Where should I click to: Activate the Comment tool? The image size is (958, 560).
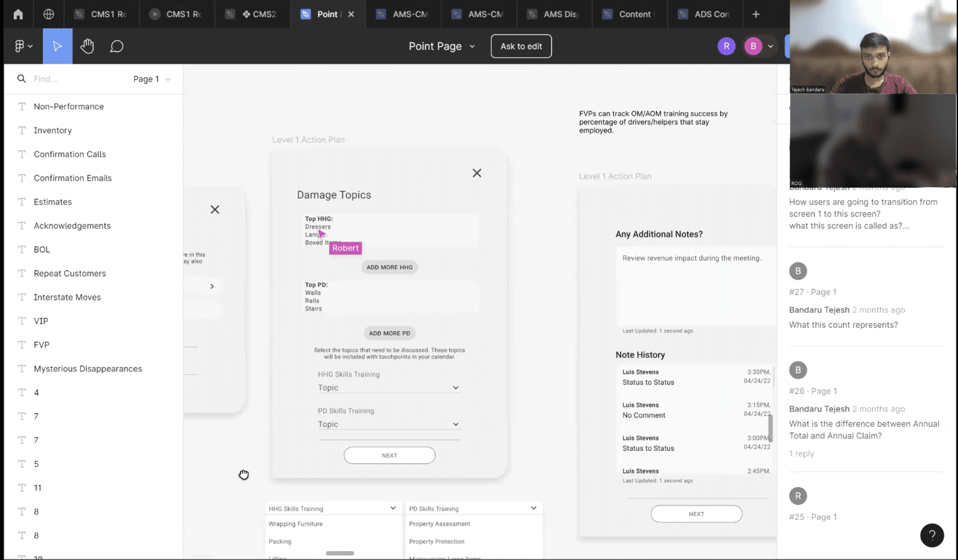(x=116, y=46)
